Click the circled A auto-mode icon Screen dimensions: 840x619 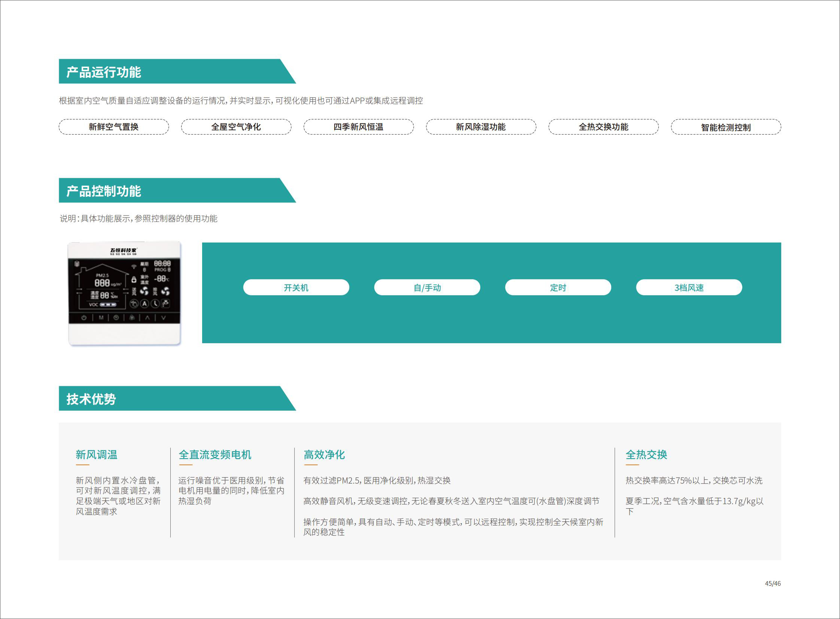point(145,304)
